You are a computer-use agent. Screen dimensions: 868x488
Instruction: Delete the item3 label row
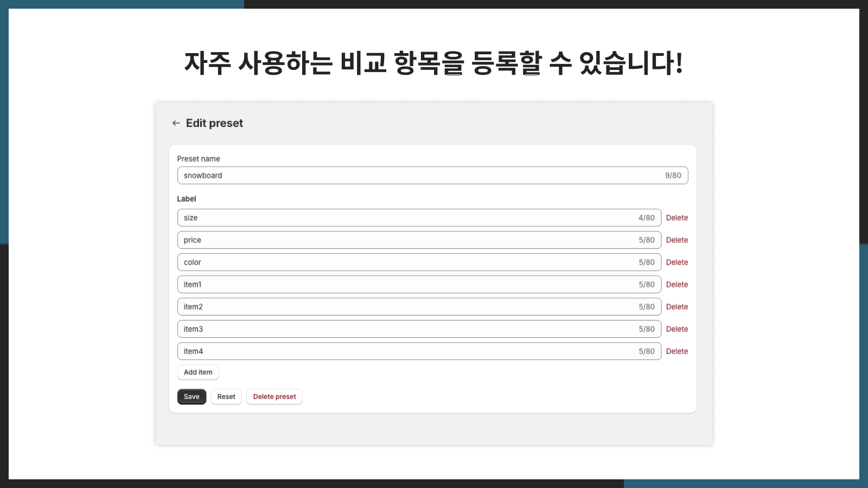click(x=677, y=329)
